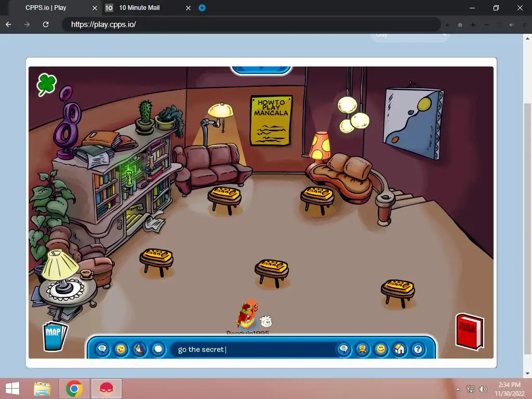This screenshot has width=532, height=399.
Task: Click the Mancala table near the armchair
Action: [x=156, y=262]
